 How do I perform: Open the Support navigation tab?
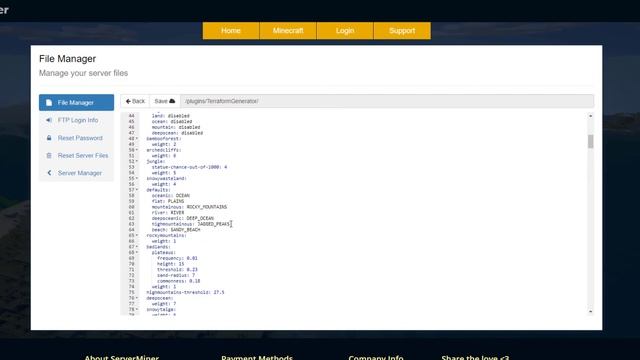point(402,31)
